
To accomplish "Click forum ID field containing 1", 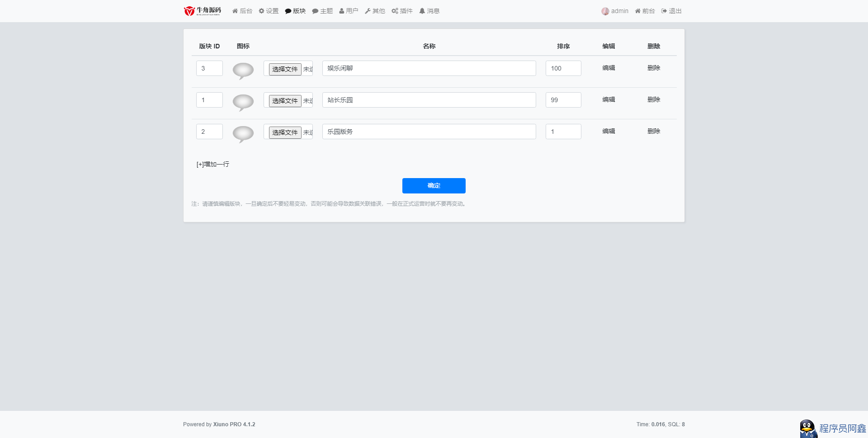I will click(x=209, y=100).
